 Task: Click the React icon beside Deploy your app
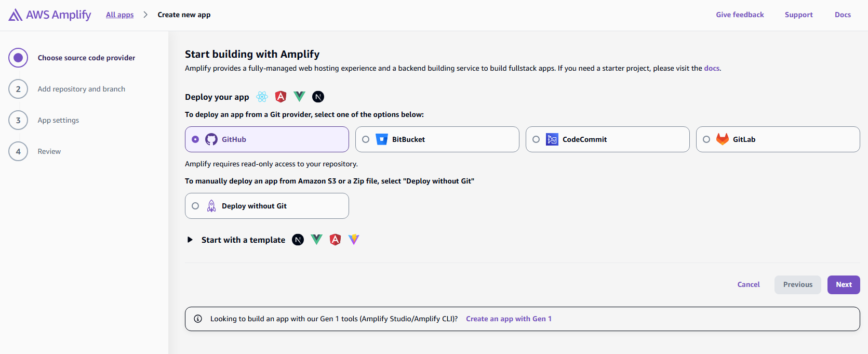click(262, 97)
